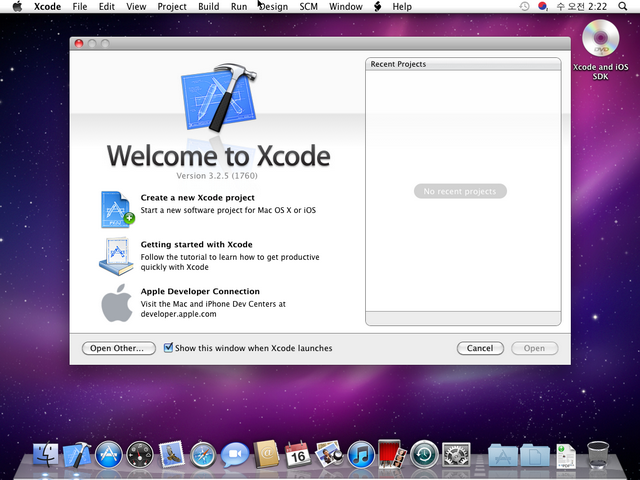
Task: Click the Recent Projects list header
Action: (x=463, y=64)
